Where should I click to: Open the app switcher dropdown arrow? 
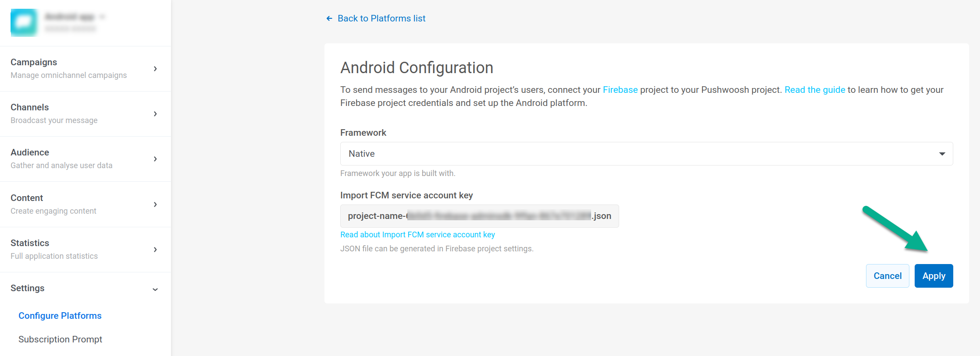tap(102, 17)
